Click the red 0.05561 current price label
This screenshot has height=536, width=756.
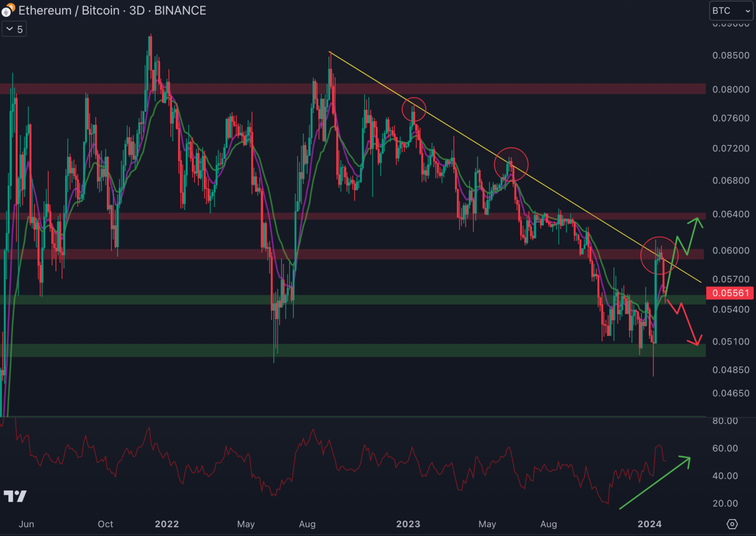730,293
